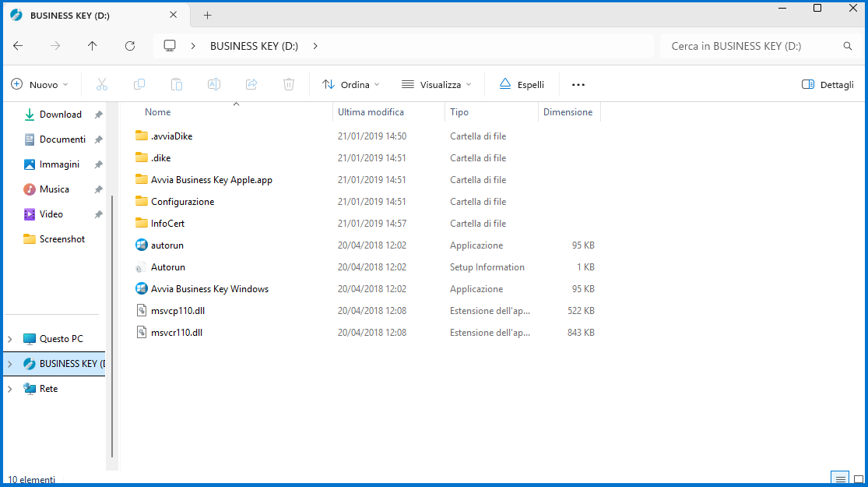Click the pin icon next to Musica
The height and width of the screenshot is (487, 868).
[99, 189]
